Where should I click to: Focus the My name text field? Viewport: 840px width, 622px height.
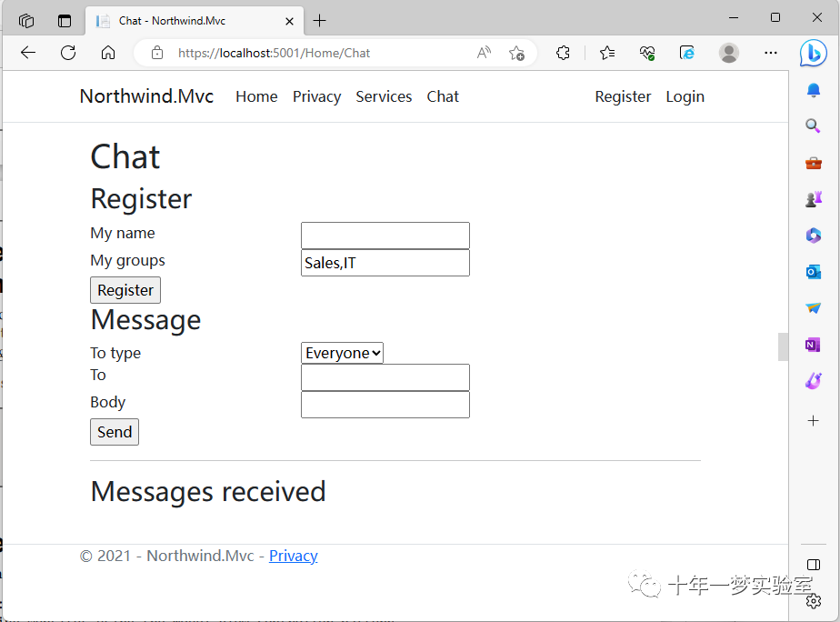click(385, 236)
